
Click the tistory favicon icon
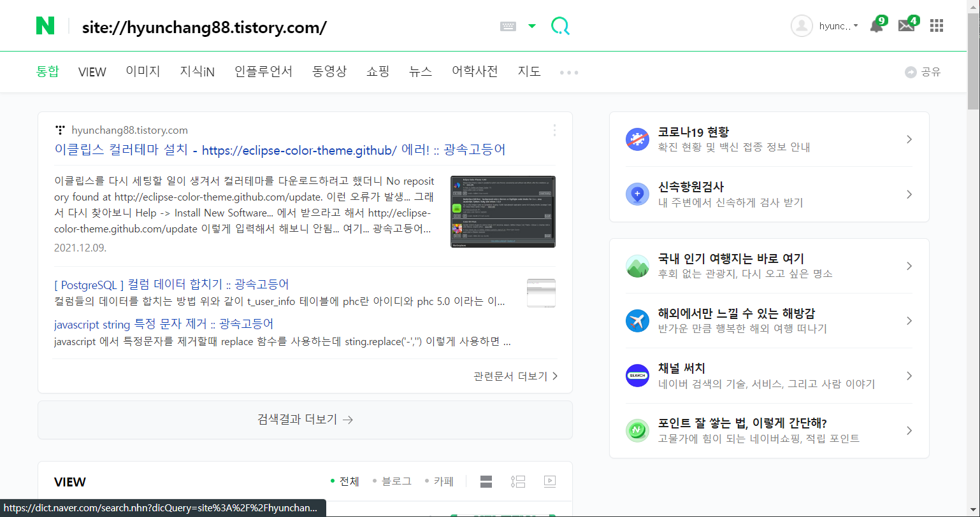(60, 130)
